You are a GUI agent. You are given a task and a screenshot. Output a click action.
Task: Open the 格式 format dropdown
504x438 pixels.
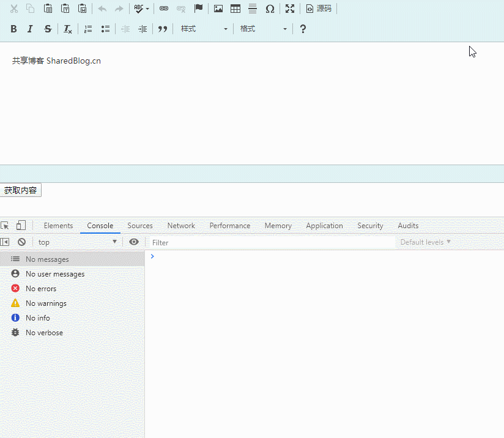[x=263, y=29]
